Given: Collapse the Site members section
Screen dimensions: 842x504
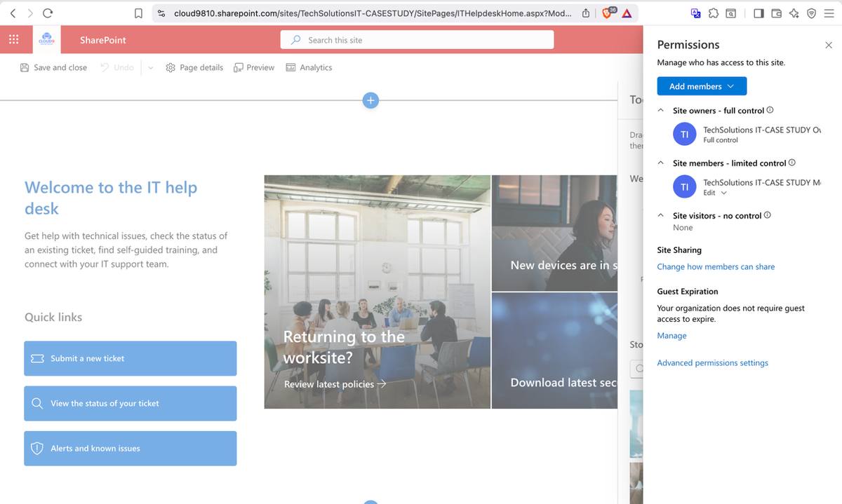Looking at the screenshot, I should click(661, 163).
